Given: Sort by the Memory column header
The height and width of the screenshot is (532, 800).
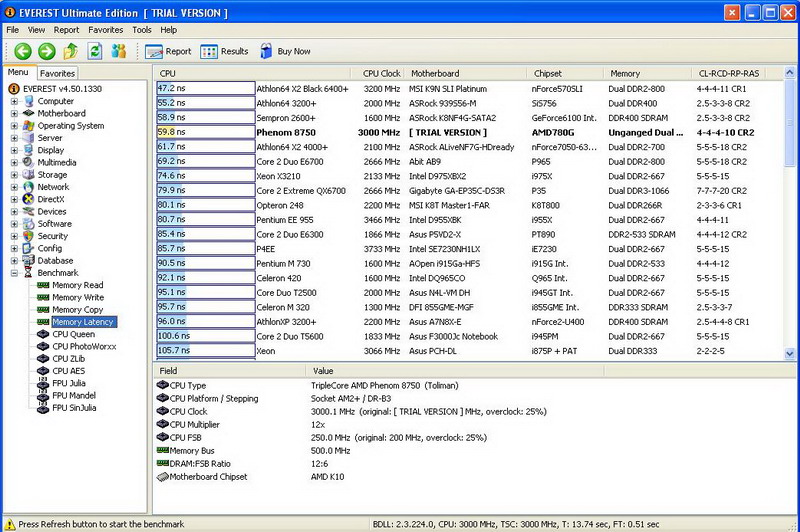Looking at the screenshot, I should click(x=647, y=73).
